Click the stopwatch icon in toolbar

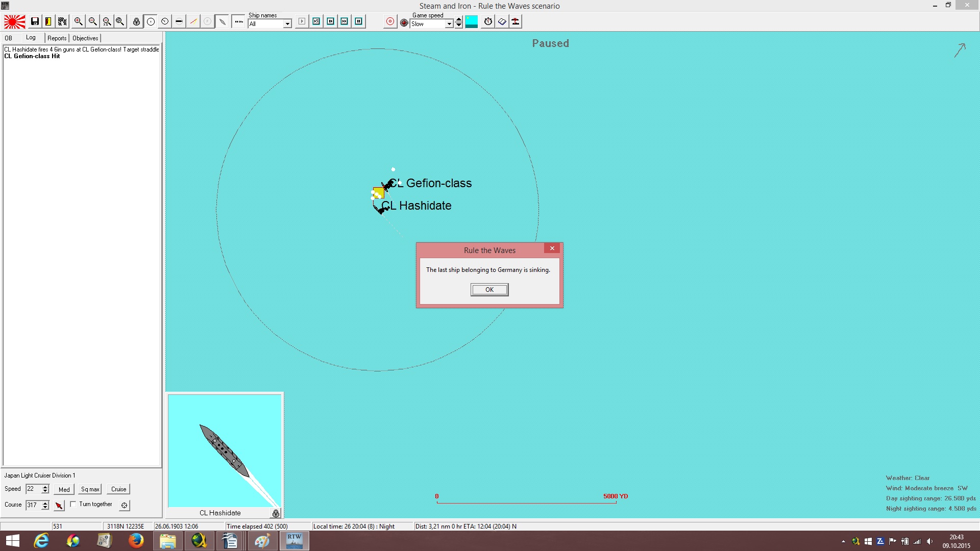[488, 21]
